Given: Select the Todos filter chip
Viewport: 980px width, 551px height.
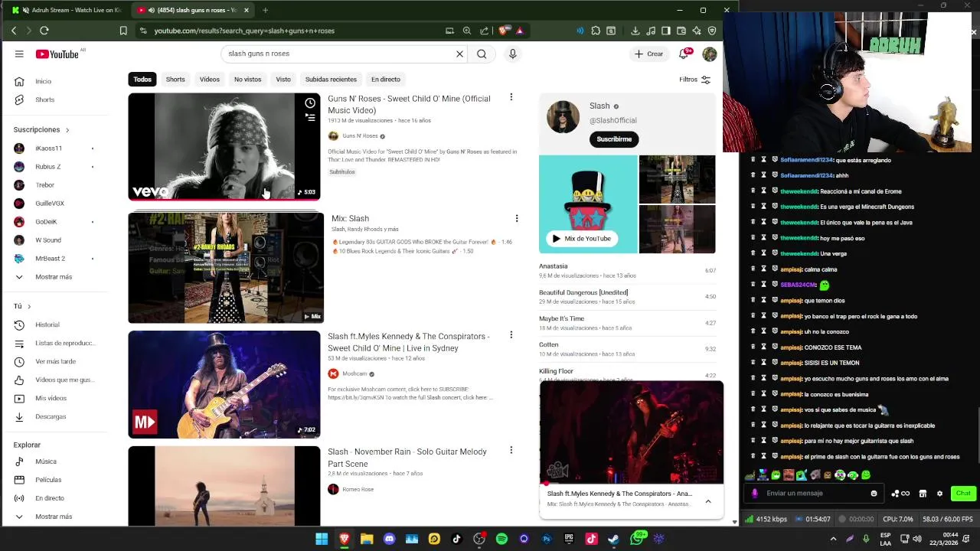Looking at the screenshot, I should click(x=142, y=80).
